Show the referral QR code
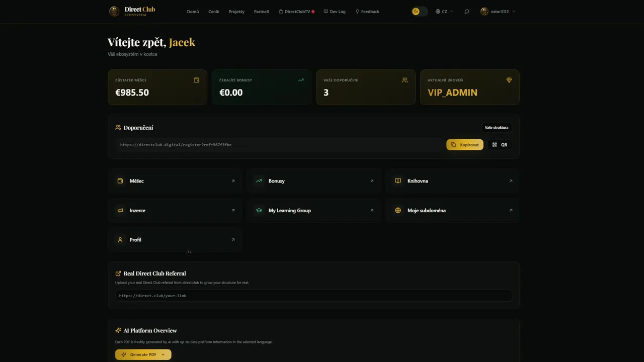644x362 pixels. pos(500,145)
